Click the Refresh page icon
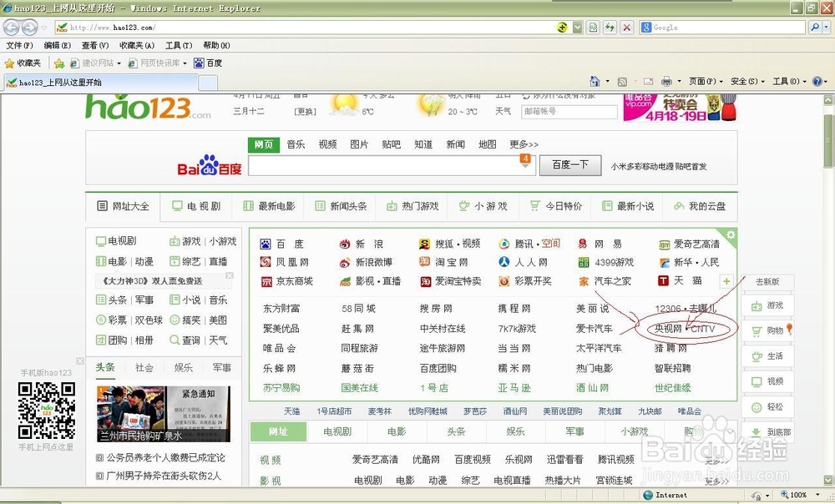Viewport: 835px width, 504px height. [x=610, y=28]
